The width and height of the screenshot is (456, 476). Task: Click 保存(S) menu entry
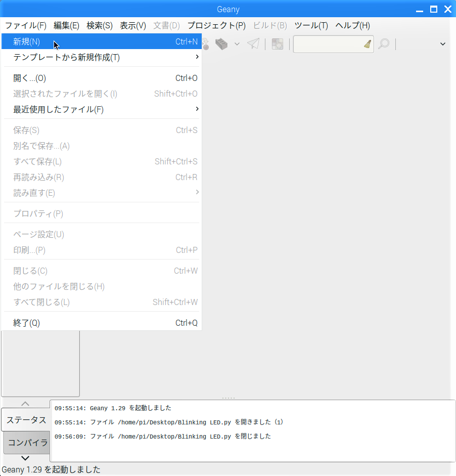point(102,130)
